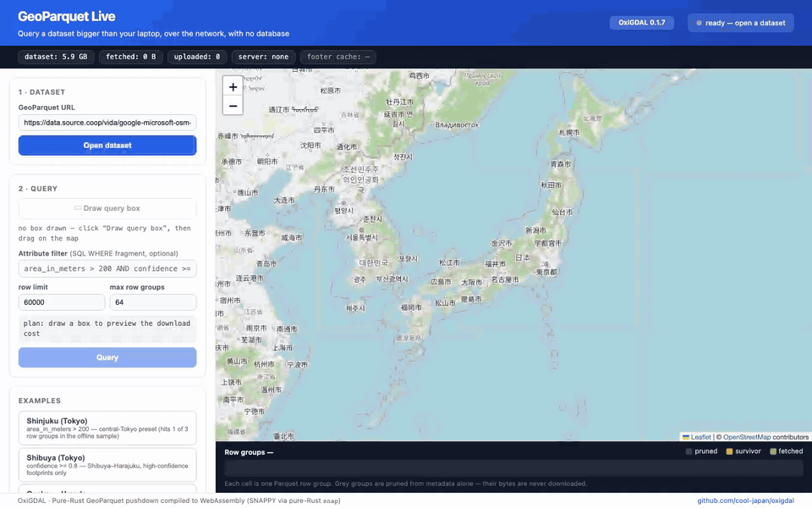Click the GeoParquet Live title
This screenshot has height=508, width=812.
tap(66, 17)
